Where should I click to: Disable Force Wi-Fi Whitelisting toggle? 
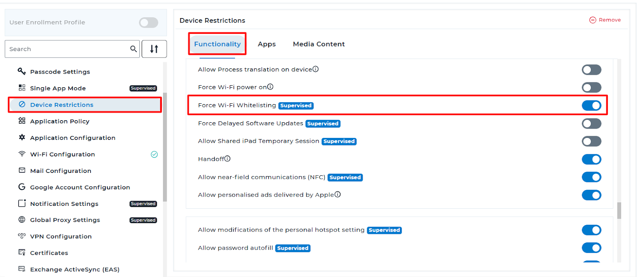[591, 105]
